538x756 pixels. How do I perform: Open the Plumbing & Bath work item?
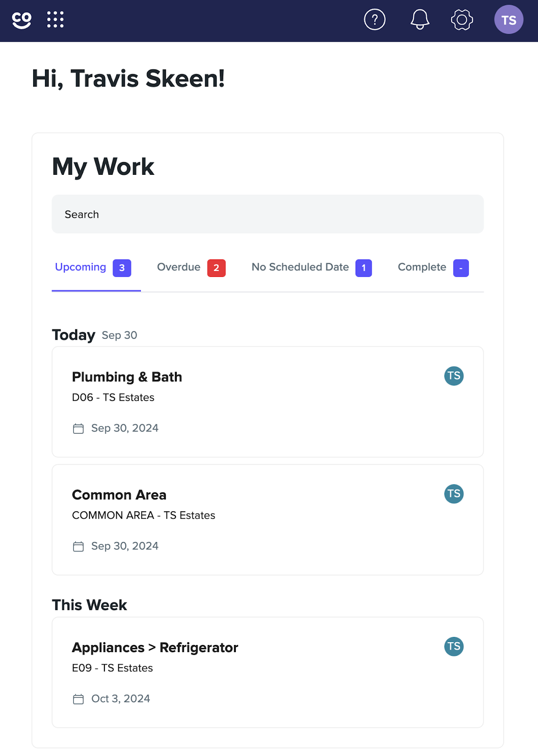(x=268, y=402)
